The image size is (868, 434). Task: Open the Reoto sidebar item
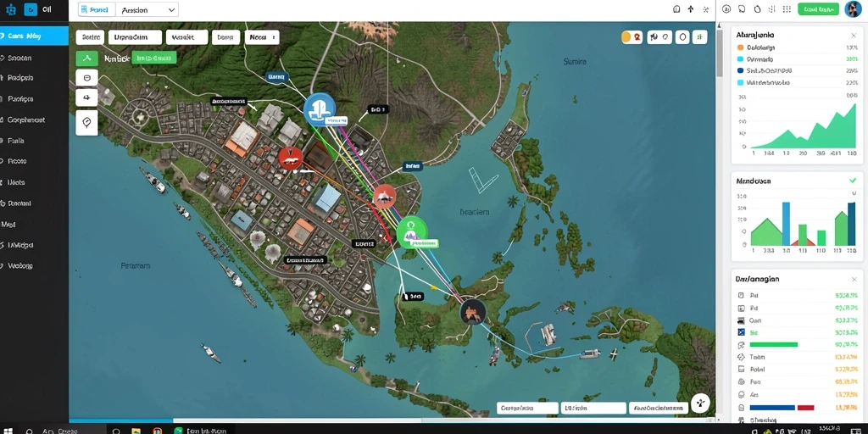(x=17, y=162)
